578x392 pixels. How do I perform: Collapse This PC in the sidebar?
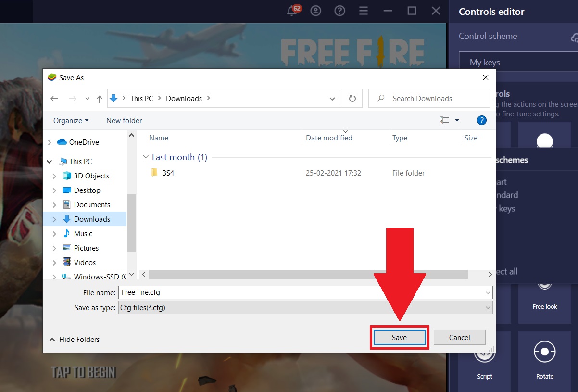pyautogui.click(x=49, y=161)
